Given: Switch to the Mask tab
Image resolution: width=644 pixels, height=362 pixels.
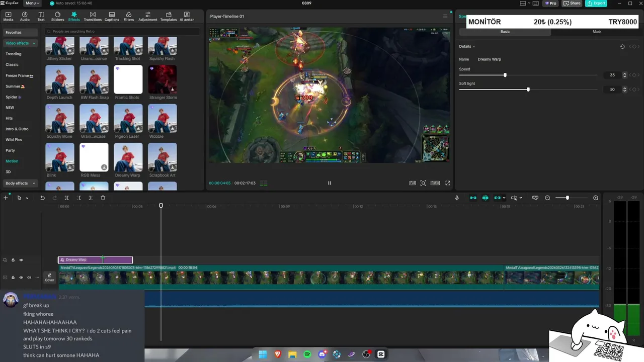Looking at the screenshot, I should [597, 32].
